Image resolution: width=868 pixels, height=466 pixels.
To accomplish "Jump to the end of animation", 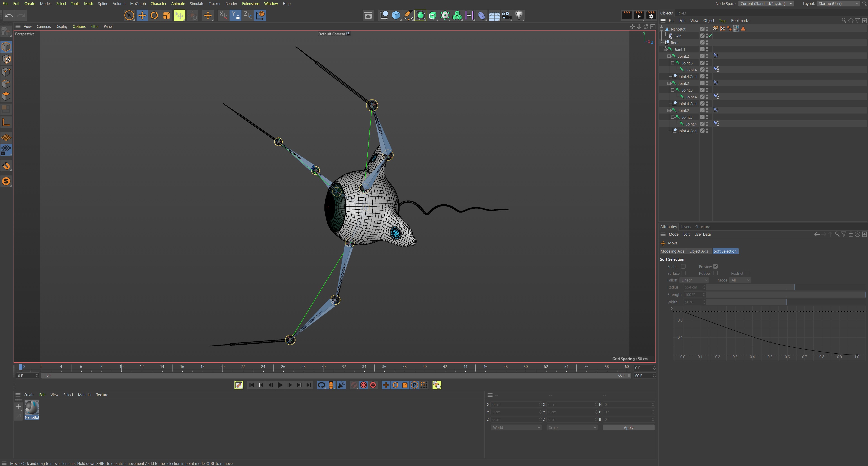I will coord(309,385).
